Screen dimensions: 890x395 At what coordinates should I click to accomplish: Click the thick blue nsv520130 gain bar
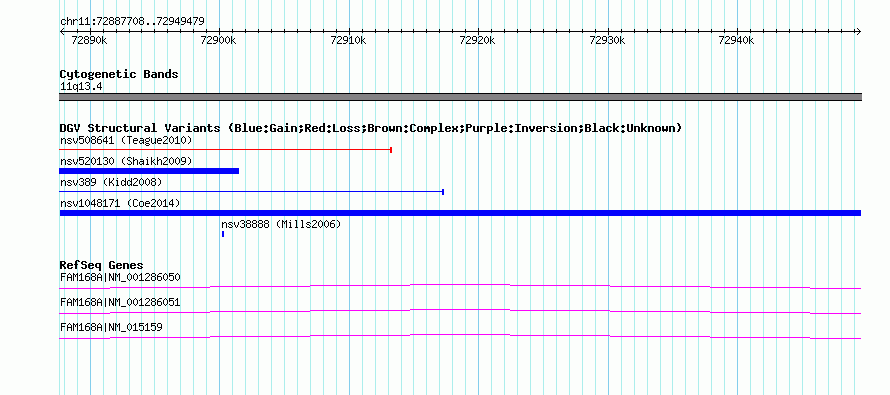149,171
